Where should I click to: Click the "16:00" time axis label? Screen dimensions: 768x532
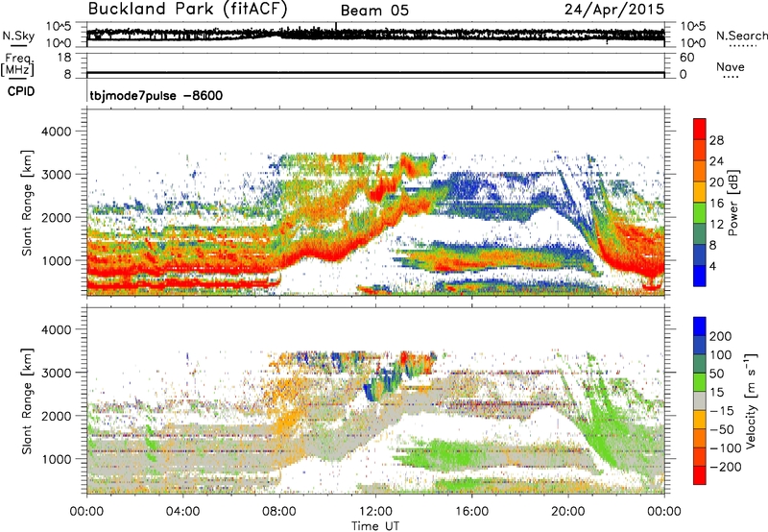[471, 512]
